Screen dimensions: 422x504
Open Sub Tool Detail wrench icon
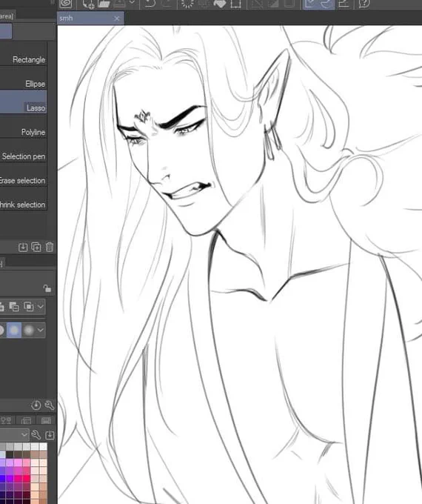[50, 405]
